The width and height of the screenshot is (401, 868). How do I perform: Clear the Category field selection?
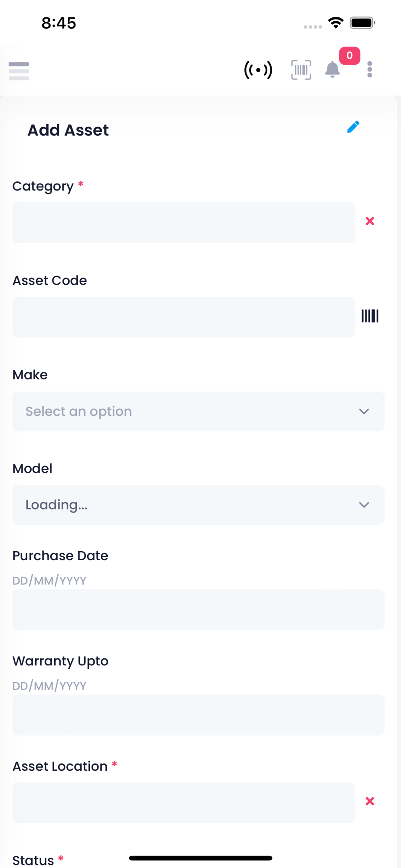(x=370, y=221)
